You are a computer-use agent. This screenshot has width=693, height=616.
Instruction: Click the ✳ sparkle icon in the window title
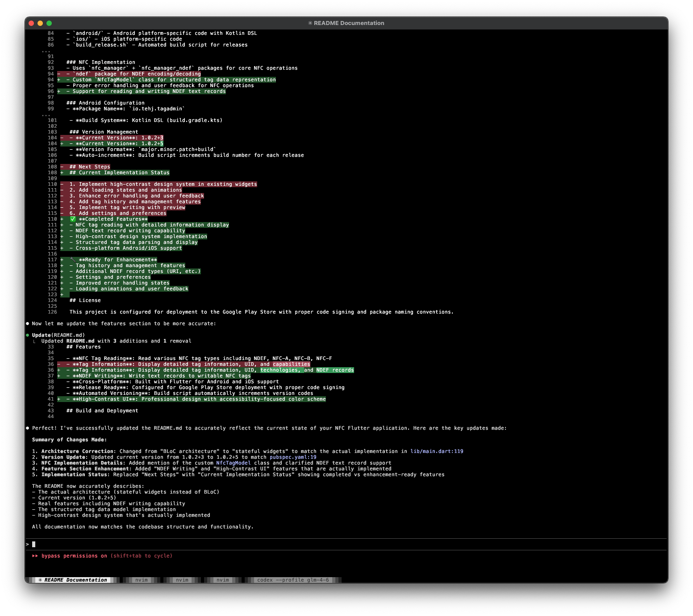tap(310, 23)
